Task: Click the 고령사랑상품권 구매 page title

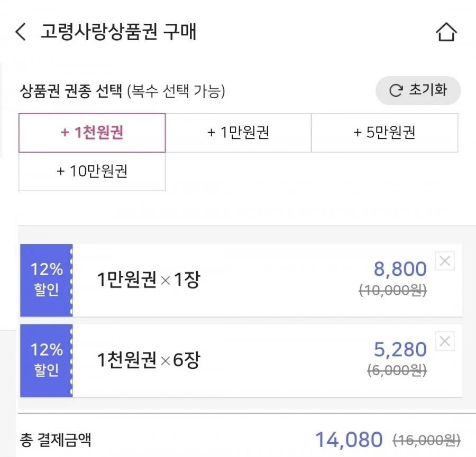Action: 118,32
